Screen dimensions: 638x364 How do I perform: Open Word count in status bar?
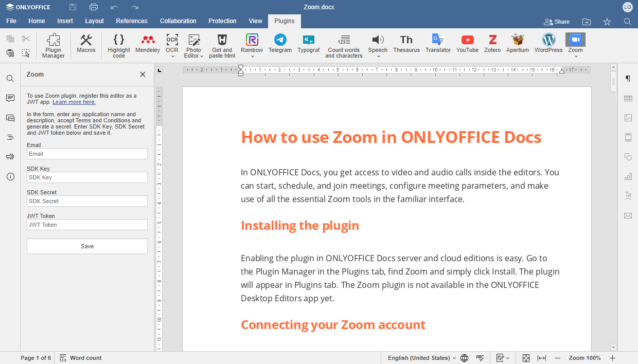click(x=80, y=358)
